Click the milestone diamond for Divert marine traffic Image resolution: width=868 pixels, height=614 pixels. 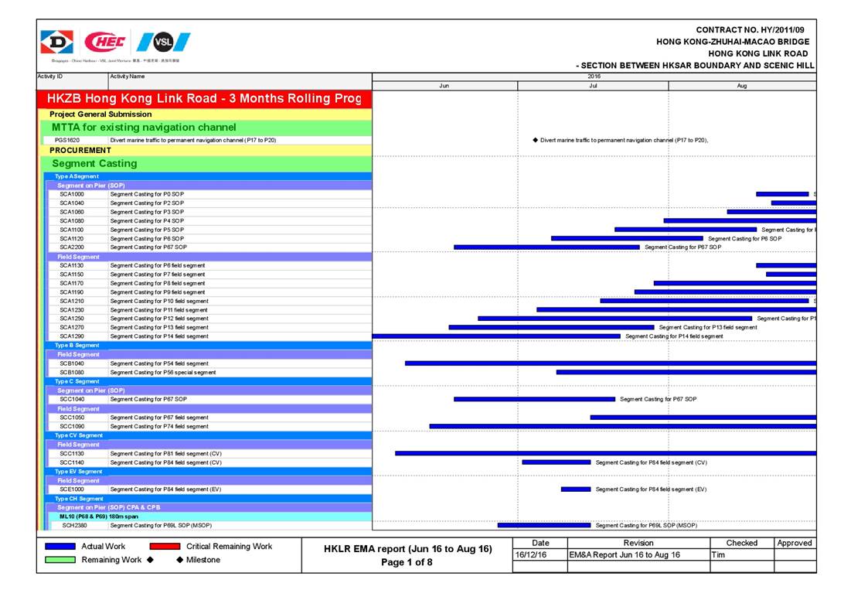536,140
